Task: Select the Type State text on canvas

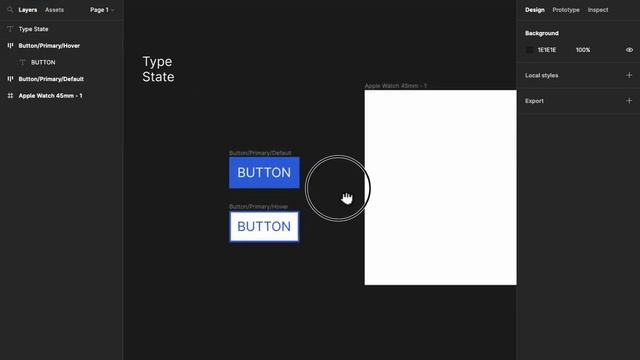Action: pyautogui.click(x=158, y=69)
